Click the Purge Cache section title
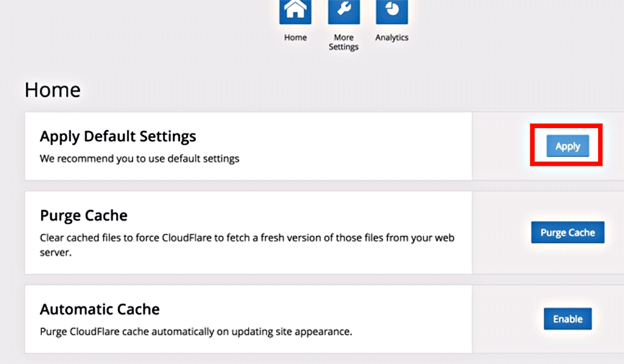Image resolution: width=624 pixels, height=364 pixels. coord(83,215)
